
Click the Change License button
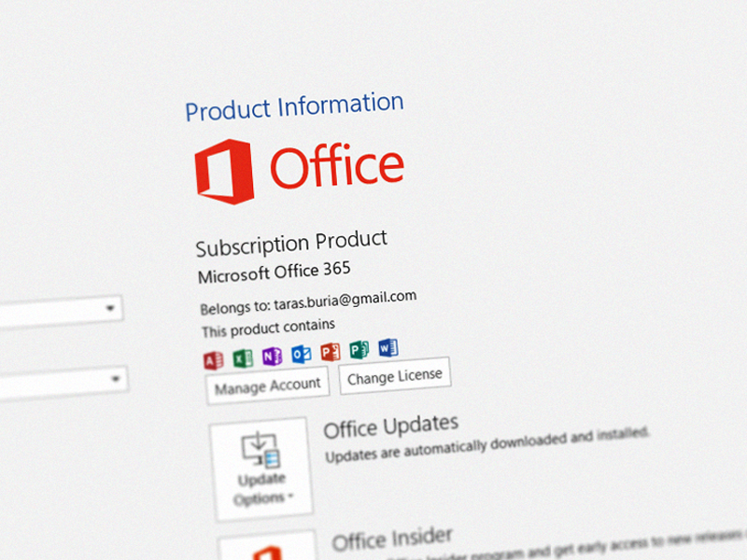(x=395, y=376)
